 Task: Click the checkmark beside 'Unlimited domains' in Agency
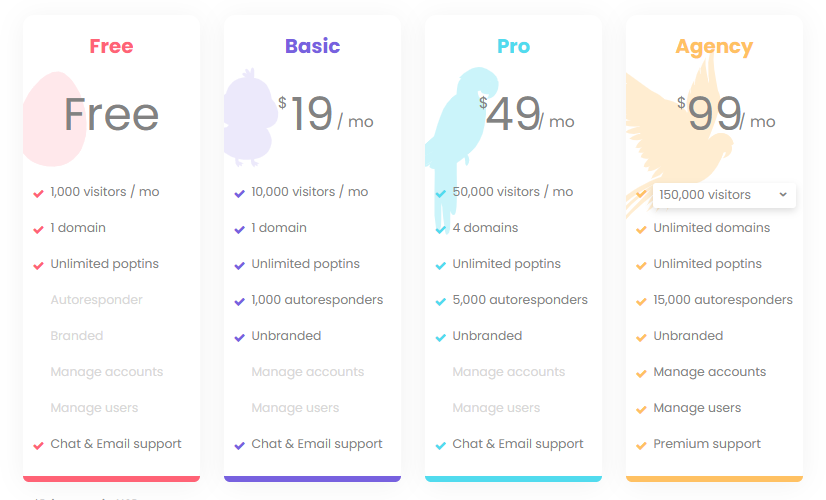point(641,229)
